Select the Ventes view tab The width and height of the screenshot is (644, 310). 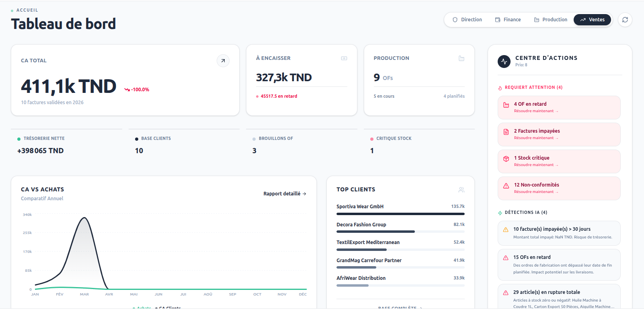tap(592, 20)
